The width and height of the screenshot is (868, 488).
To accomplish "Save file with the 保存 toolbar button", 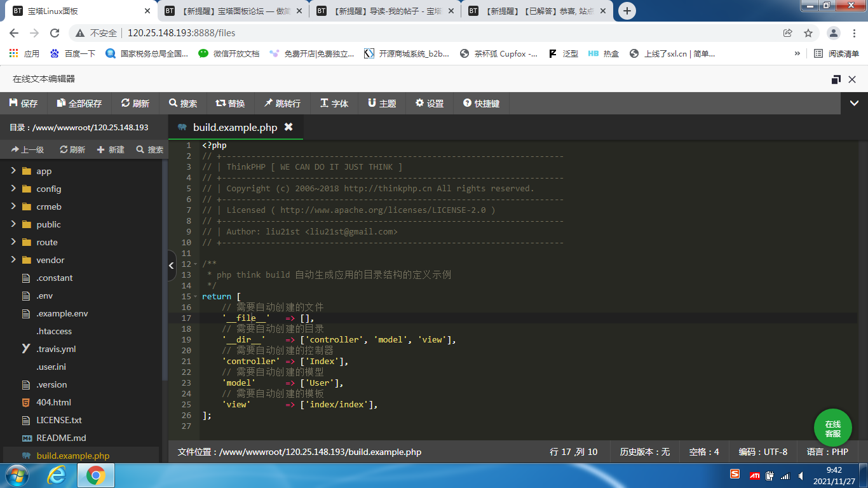I will coord(24,103).
